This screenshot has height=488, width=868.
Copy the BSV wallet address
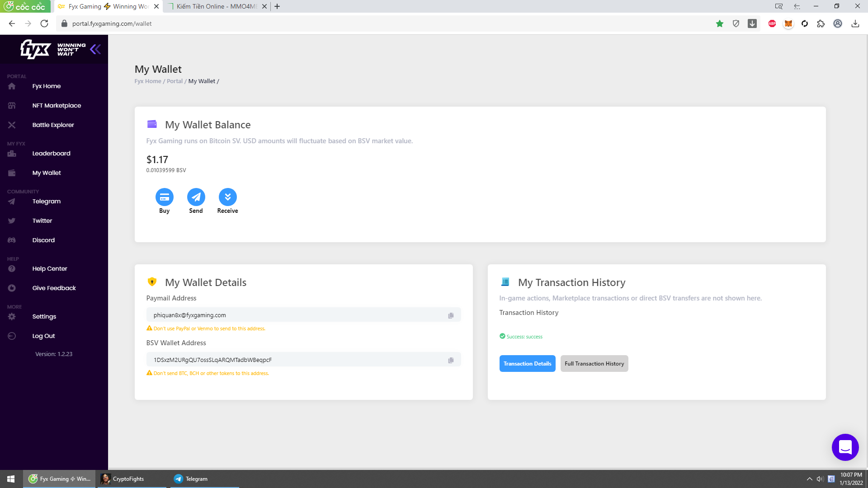coord(451,360)
